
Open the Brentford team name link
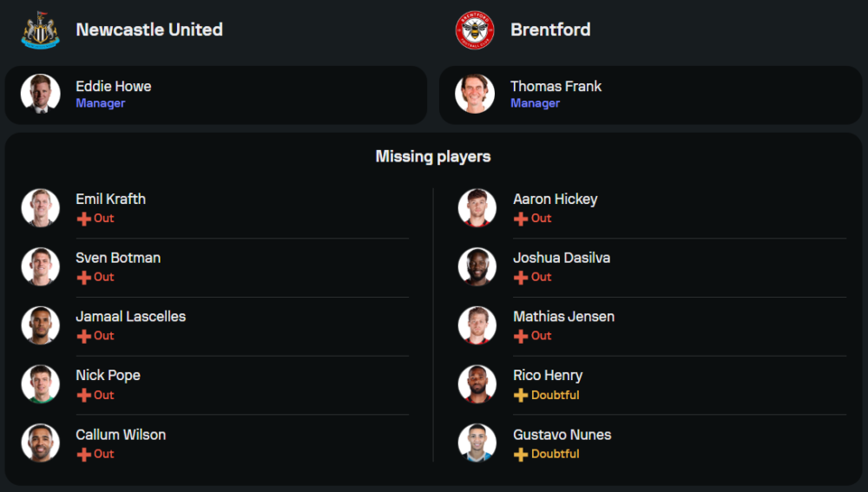[x=550, y=30]
